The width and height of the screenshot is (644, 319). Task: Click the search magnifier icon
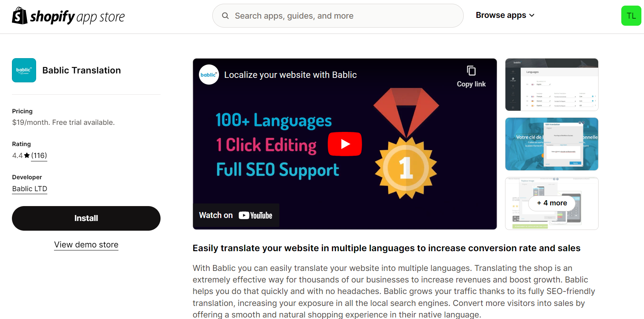(225, 16)
